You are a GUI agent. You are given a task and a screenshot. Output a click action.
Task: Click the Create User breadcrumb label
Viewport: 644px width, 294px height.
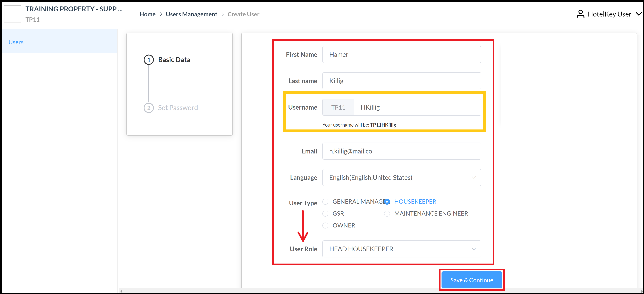pos(243,14)
